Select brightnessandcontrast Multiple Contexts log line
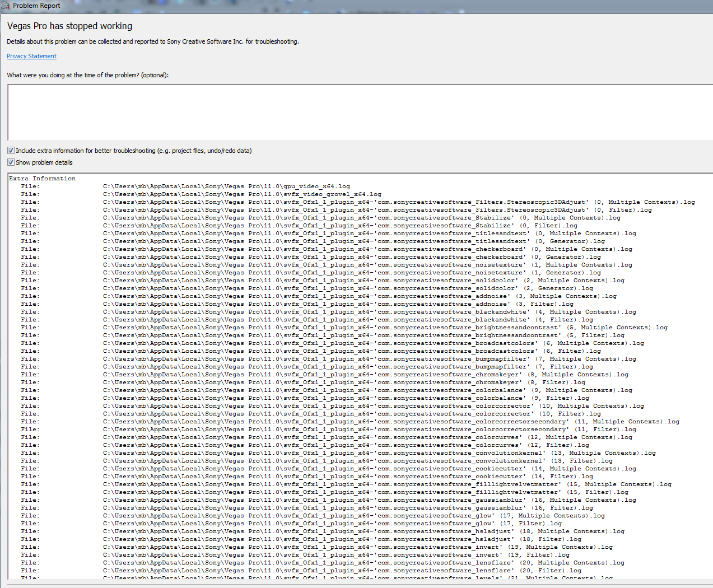The width and height of the screenshot is (713, 588). [x=344, y=328]
